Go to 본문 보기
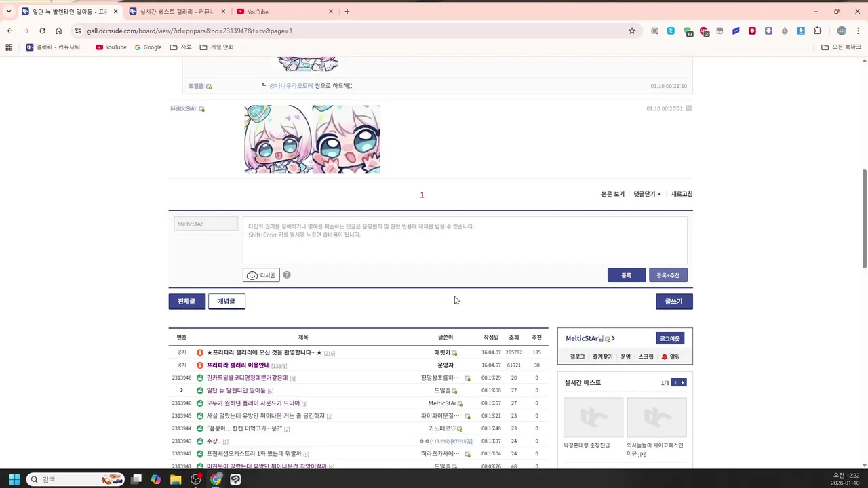Image resolution: width=868 pixels, height=488 pixels. [x=613, y=194]
